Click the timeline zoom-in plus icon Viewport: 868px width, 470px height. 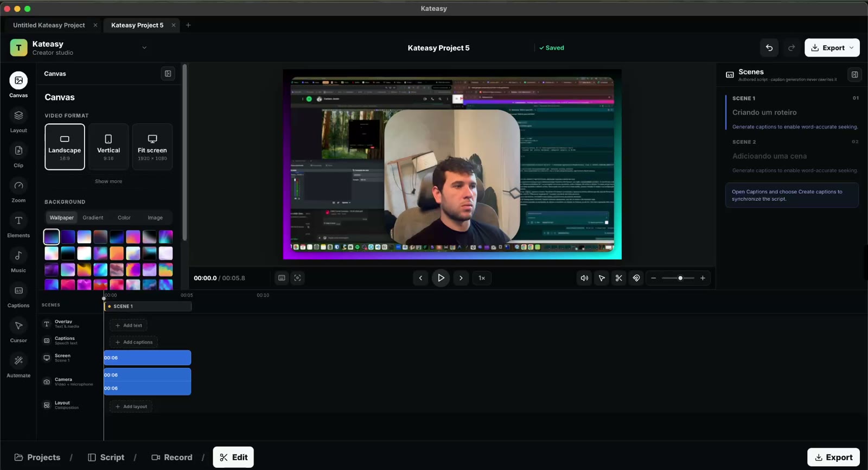click(x=703, y=278)
